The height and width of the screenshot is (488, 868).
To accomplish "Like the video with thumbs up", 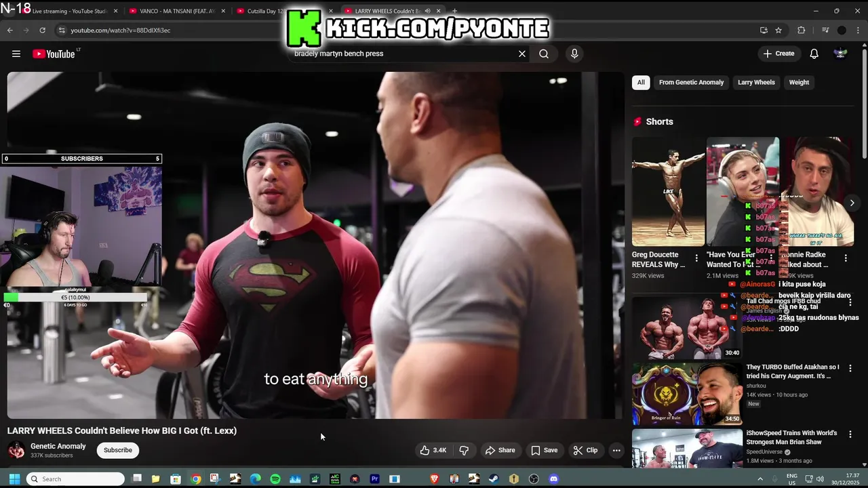I will click(433, 450).
